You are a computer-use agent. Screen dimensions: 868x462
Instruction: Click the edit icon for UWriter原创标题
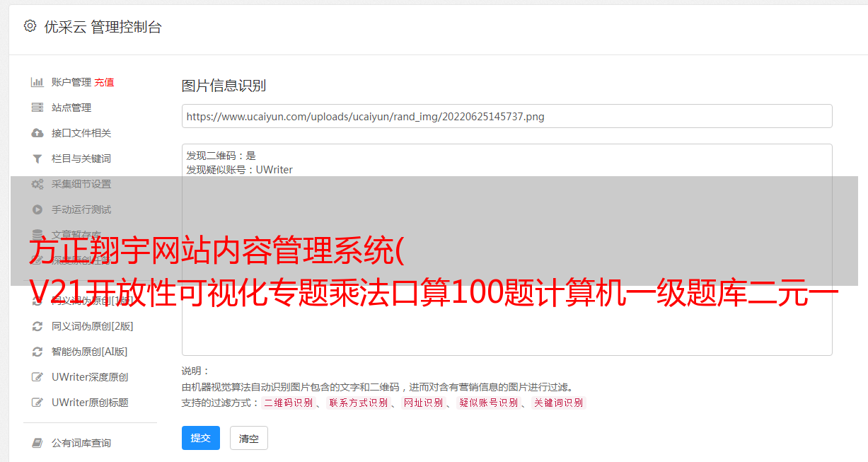(37, 403)
